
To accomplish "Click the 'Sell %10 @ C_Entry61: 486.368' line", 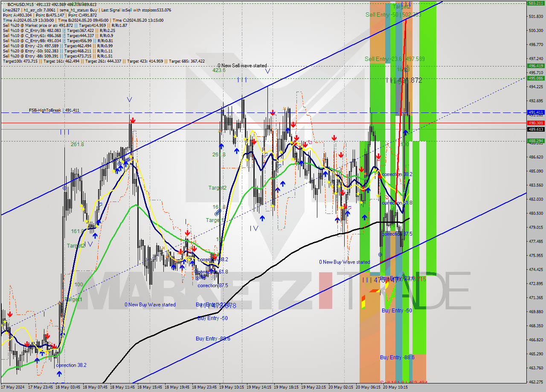I will click(x=58, y=35).
